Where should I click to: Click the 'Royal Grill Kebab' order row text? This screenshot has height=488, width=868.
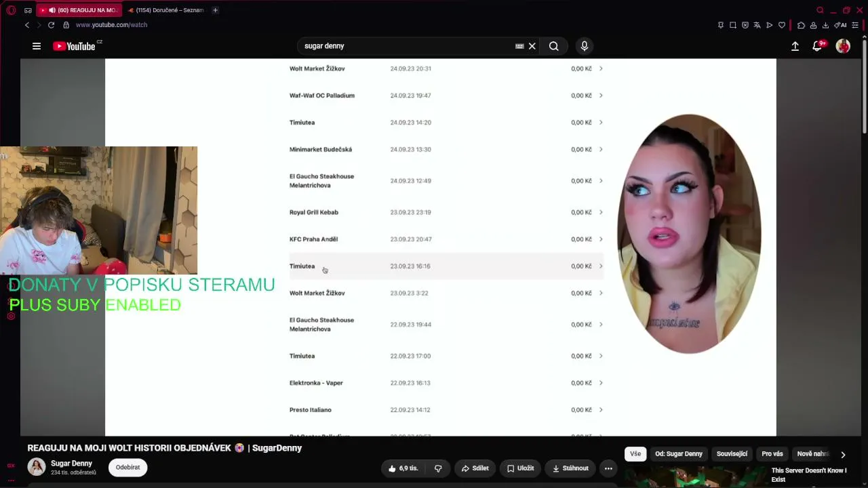pos(314,212)
